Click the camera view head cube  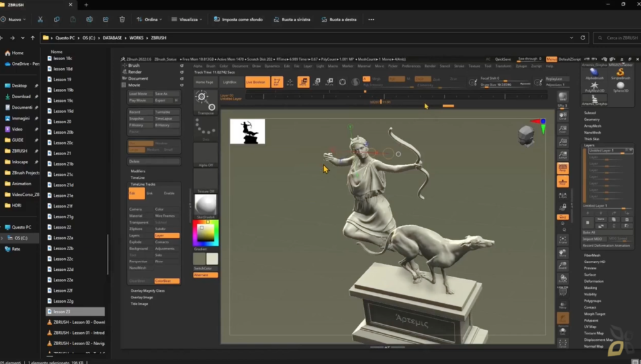(526, 135)
